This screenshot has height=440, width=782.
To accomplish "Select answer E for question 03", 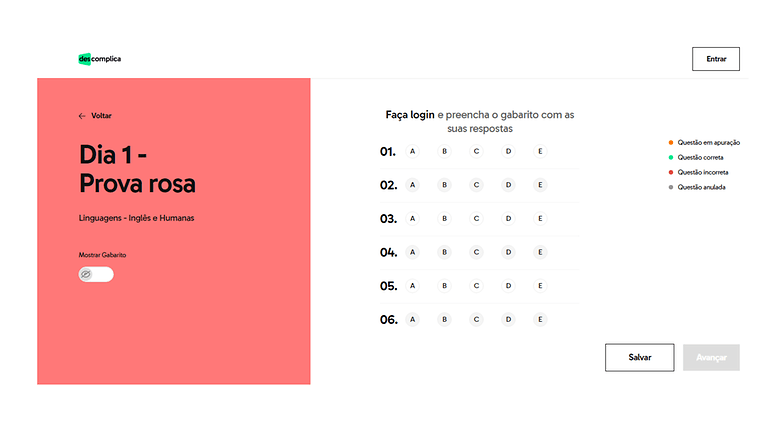I will pos(540,219).
